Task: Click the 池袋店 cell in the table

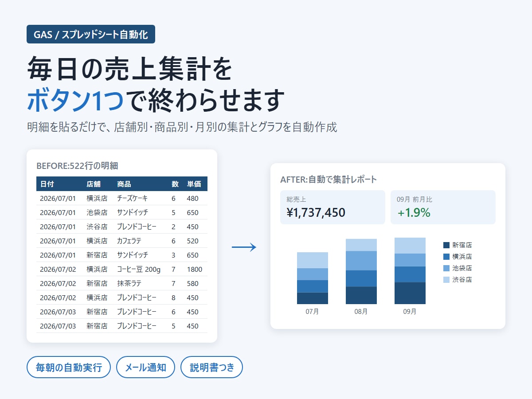Action: [x=97, y=212]
